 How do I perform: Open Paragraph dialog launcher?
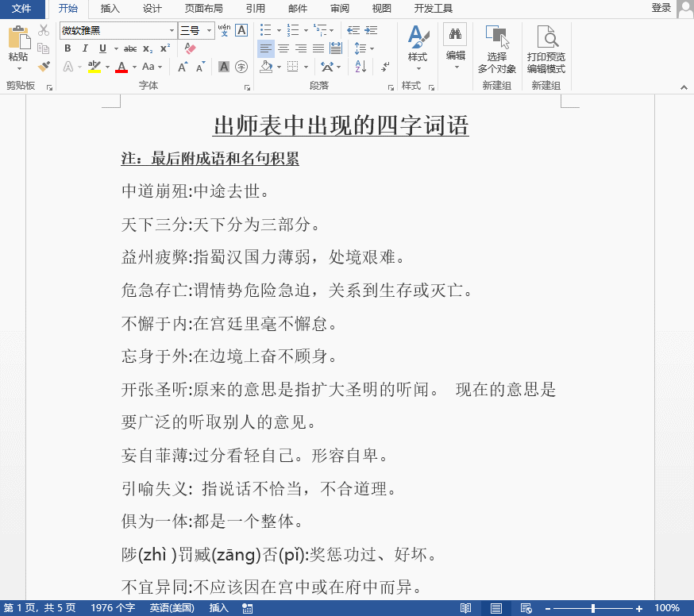click(x=391, y=87)
